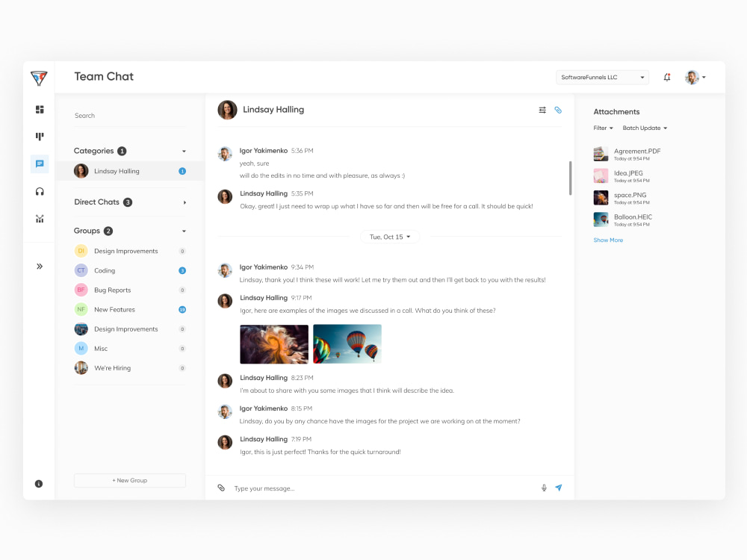The image size is (747, 560).
Task: Open the headphones support icon
Action: pos(40,191)
